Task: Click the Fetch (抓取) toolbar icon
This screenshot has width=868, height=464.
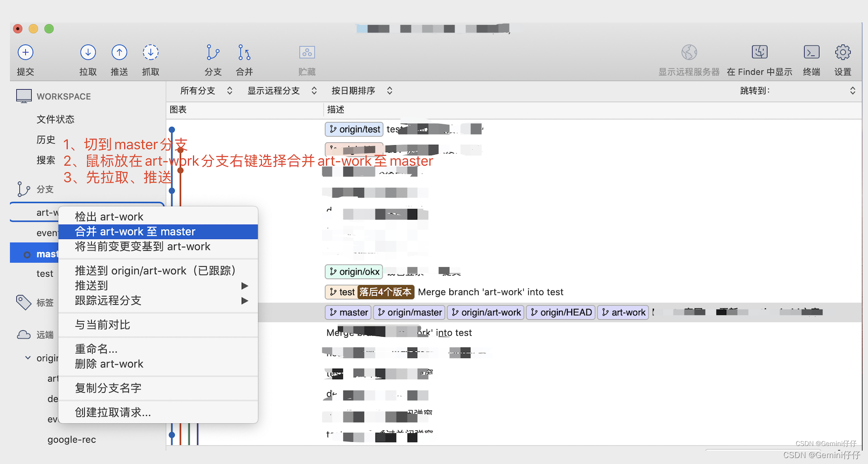Action: [151, 52]
